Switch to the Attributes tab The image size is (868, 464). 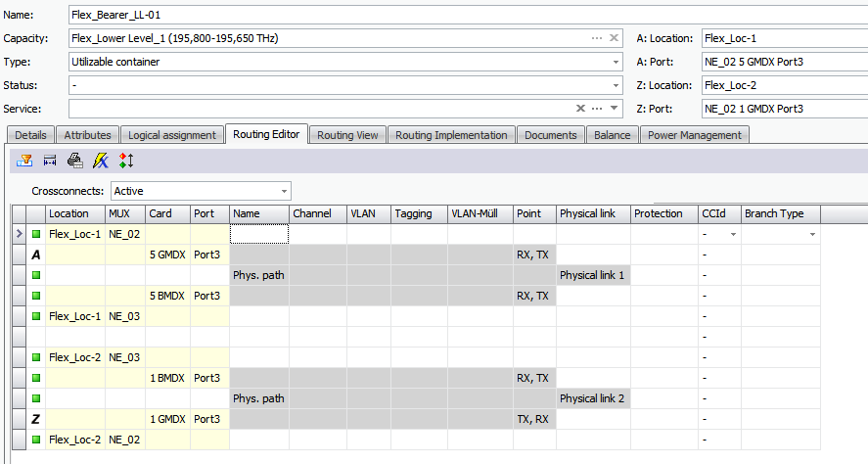[x=87, y=135]
